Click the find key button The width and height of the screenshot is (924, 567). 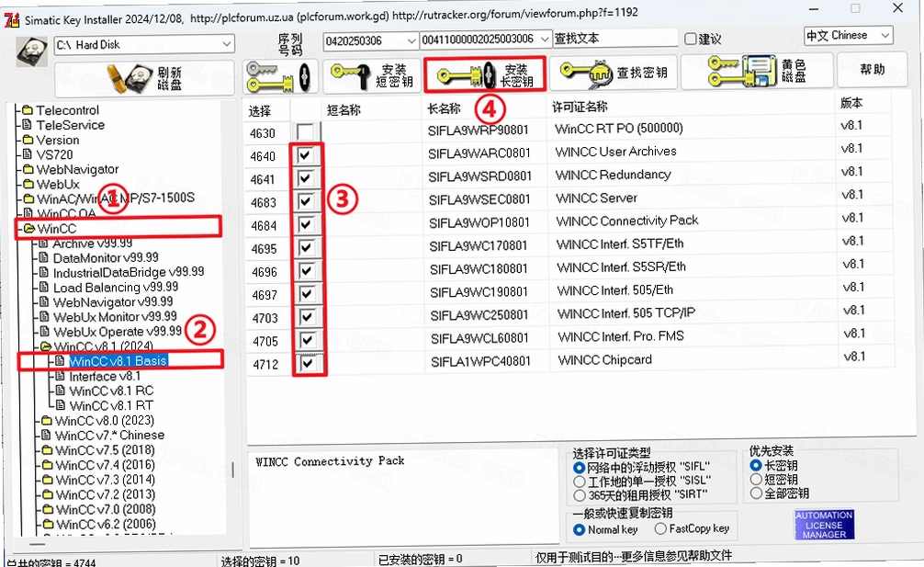[x=613, y=74]
